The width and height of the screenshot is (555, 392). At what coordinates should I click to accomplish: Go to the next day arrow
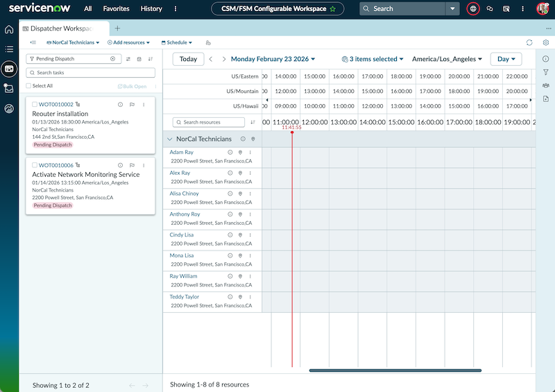click(223, 59)
